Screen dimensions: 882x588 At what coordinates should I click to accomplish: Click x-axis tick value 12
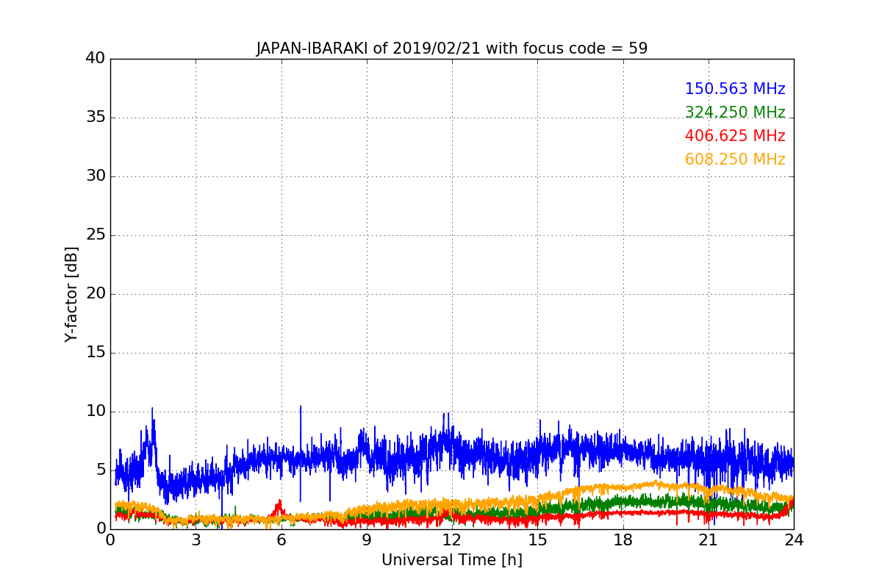pyautogui.click(x=452, y=540)
